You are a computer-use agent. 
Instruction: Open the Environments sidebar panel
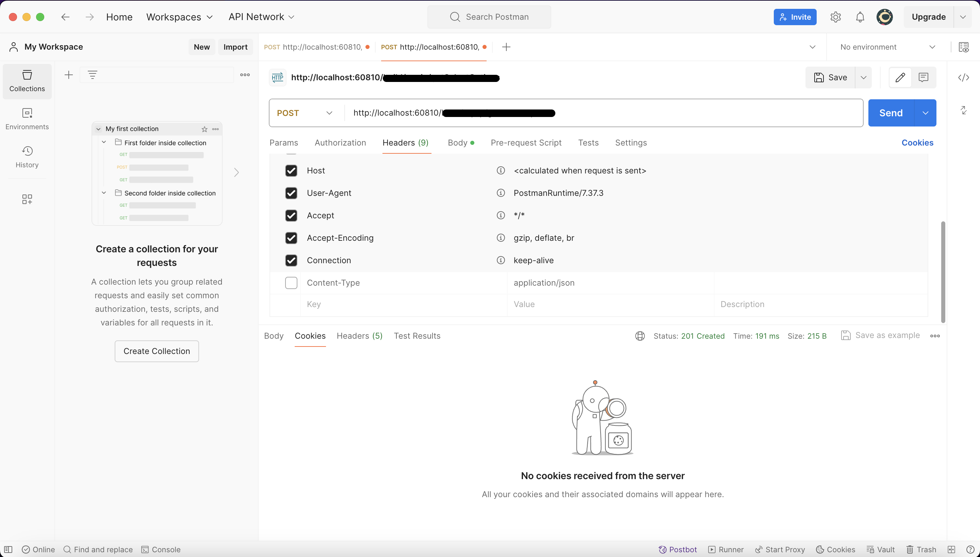coord(27,119)
